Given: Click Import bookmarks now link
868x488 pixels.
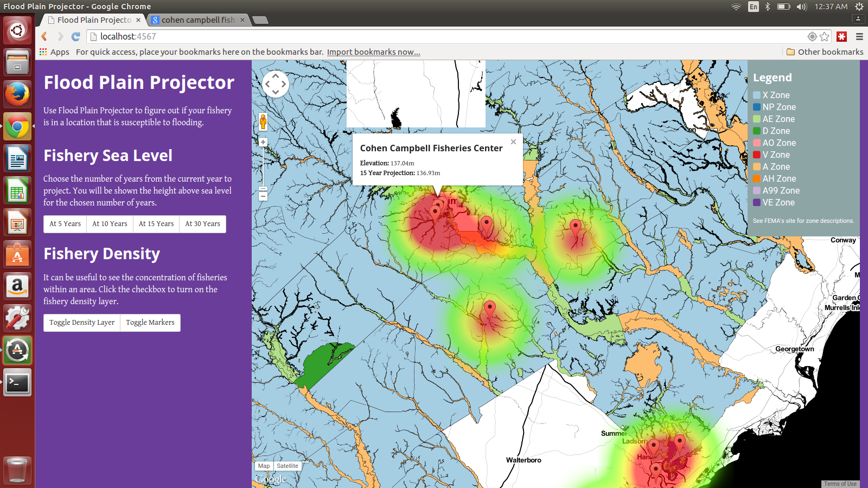Looking at the screenshot, I should point(373,52).
